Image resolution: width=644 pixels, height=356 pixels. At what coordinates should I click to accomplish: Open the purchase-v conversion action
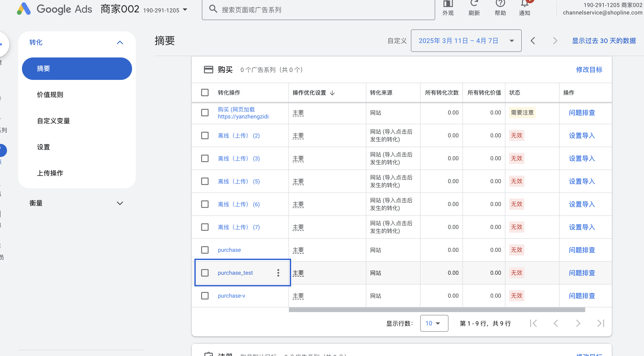pos(231,296)
